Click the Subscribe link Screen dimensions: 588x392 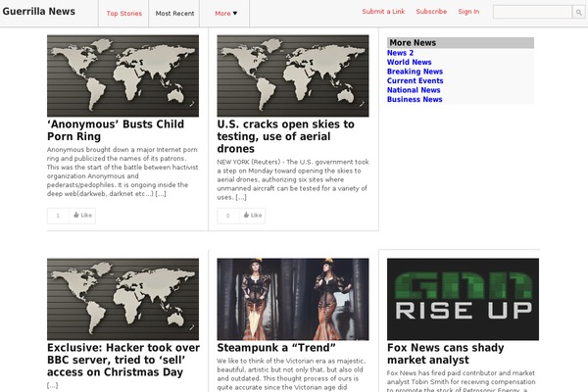pyautogui.click(x=431, y=12)
